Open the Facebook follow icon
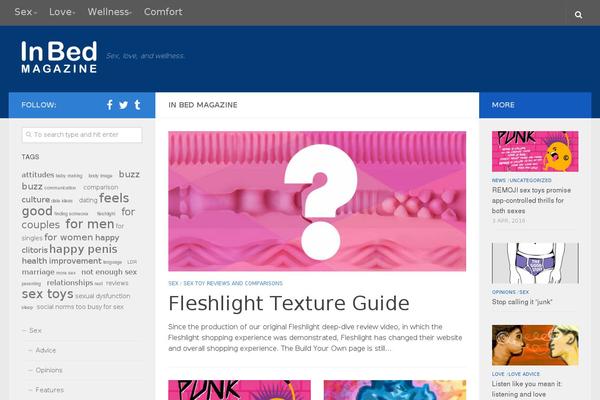Screen dimensions: 600x400 [109, 104]
